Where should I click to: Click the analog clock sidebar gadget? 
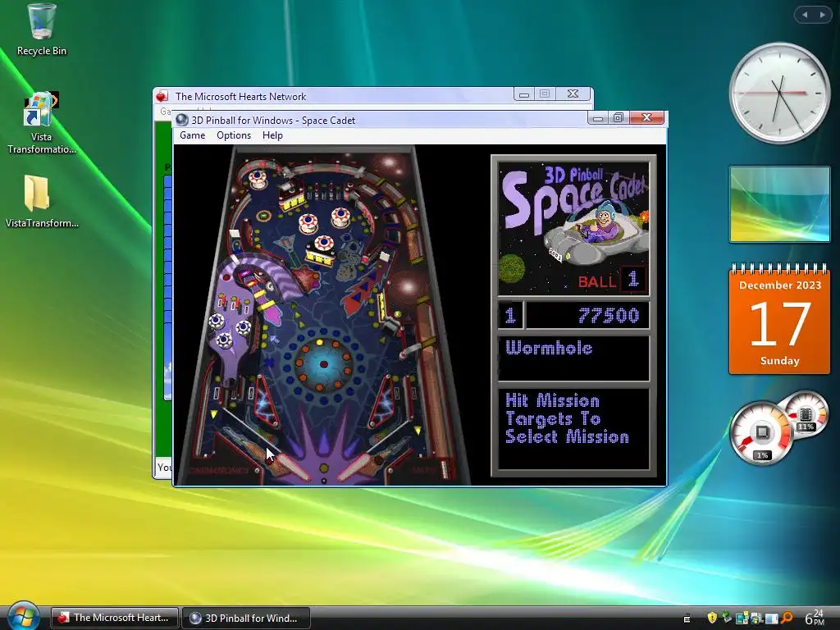[779, 94]
